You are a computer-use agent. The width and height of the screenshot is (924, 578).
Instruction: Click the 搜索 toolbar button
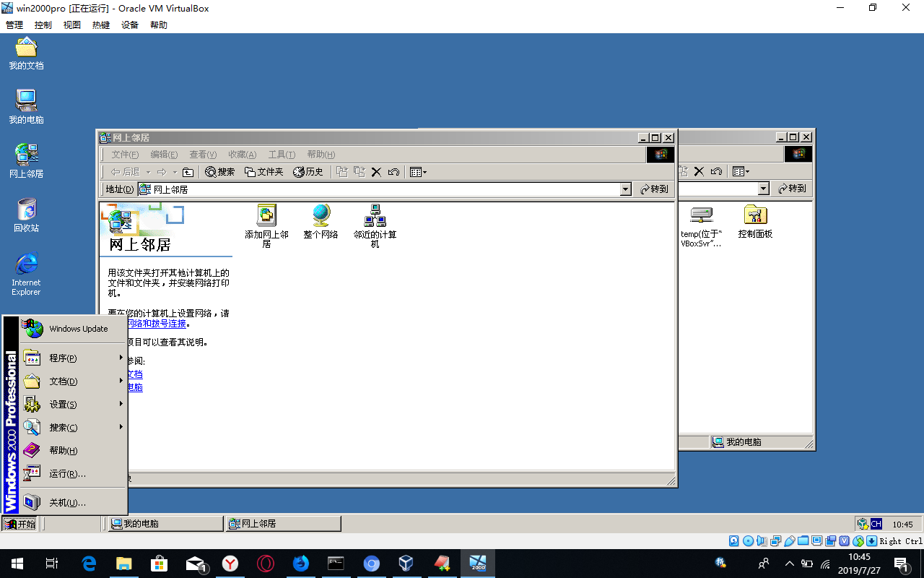pyautogui.click(x=220, y=172)
